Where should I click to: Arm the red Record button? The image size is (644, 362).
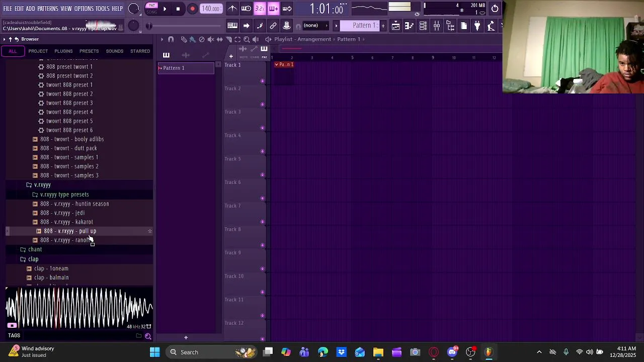point(192,9)
